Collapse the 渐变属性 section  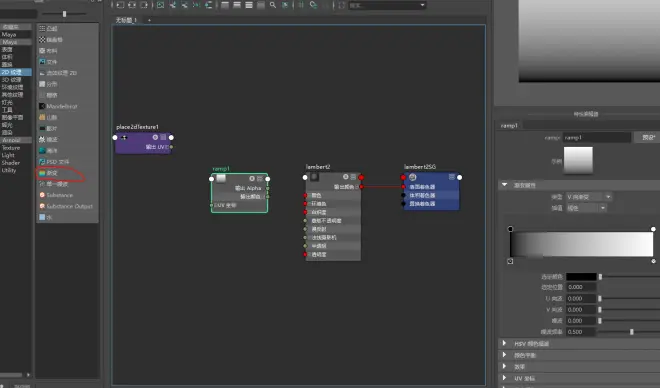point(504,185)
